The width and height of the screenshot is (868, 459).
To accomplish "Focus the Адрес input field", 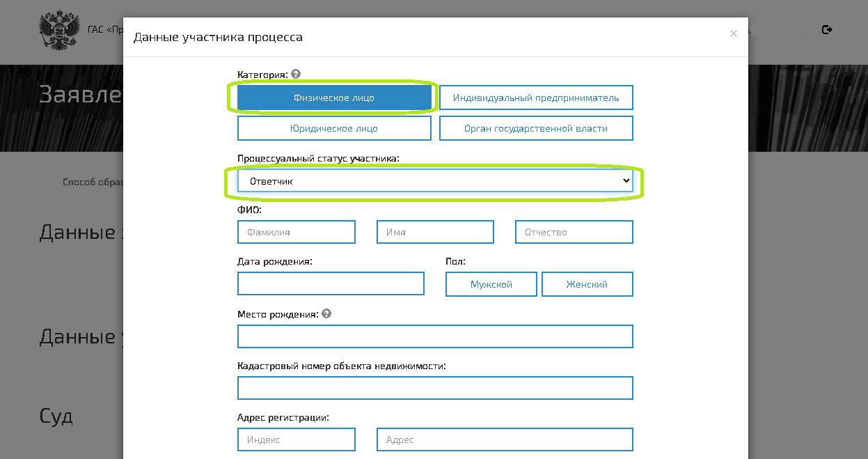I will (505, 439).
